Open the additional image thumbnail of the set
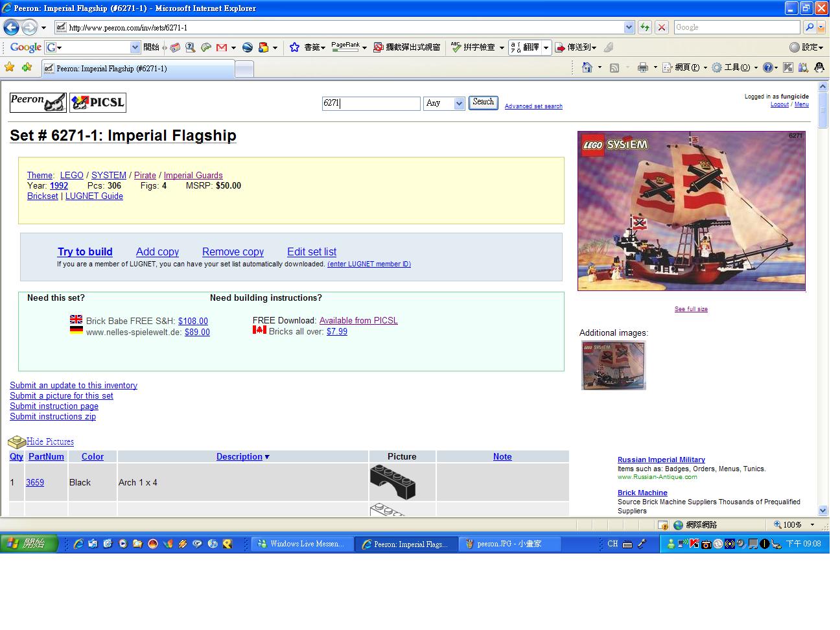This screenshot has height=630, width=840. (x=614, y=366)
